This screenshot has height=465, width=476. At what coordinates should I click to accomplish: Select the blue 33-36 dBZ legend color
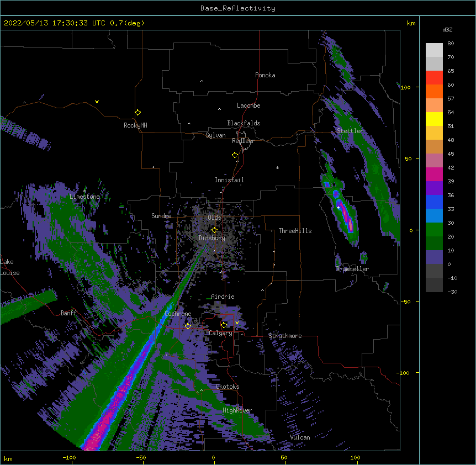pos(434,202)
